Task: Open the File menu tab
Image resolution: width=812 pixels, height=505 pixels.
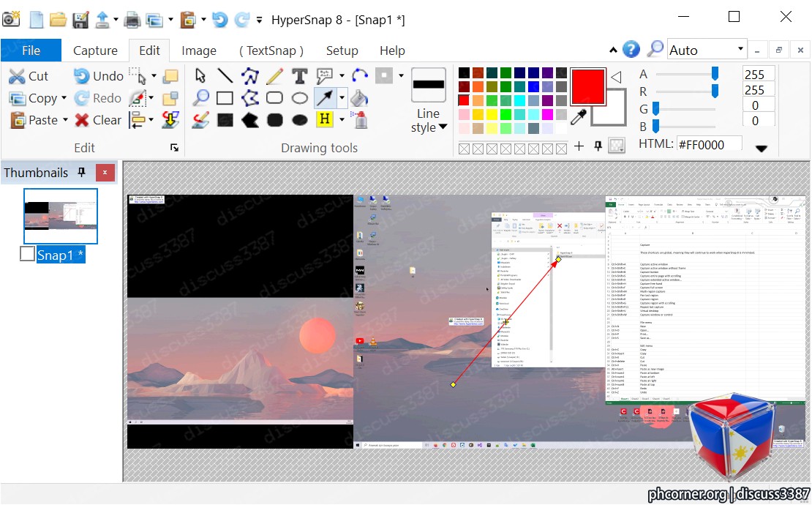Action: click(x=31, y=50)
